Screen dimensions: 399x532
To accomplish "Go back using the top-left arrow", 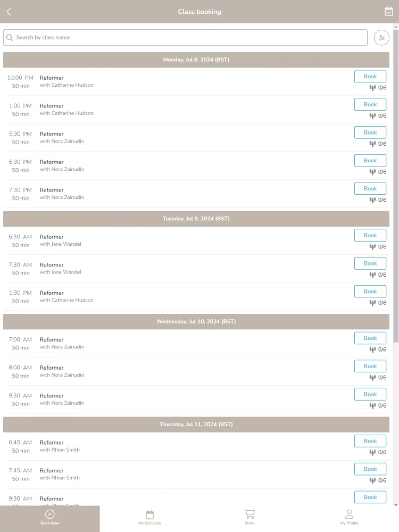I will pyautogui.click(x=9, y=12).
